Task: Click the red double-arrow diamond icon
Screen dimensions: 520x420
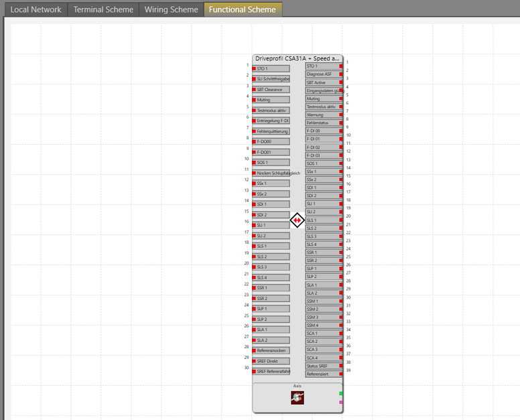Action: pyautogui.click(x=298, y=220)
